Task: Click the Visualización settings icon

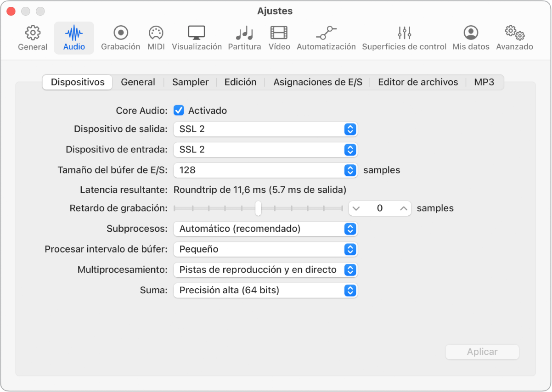Action: tap(197, 37)
